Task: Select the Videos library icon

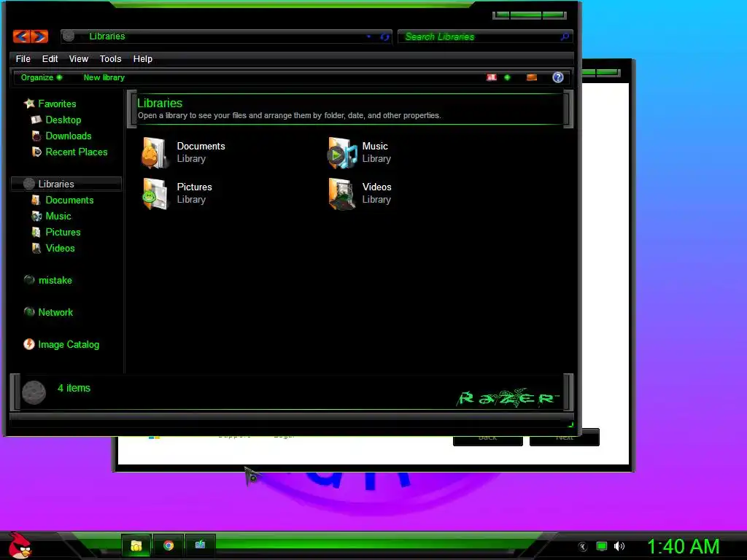Action: point(341,194)
